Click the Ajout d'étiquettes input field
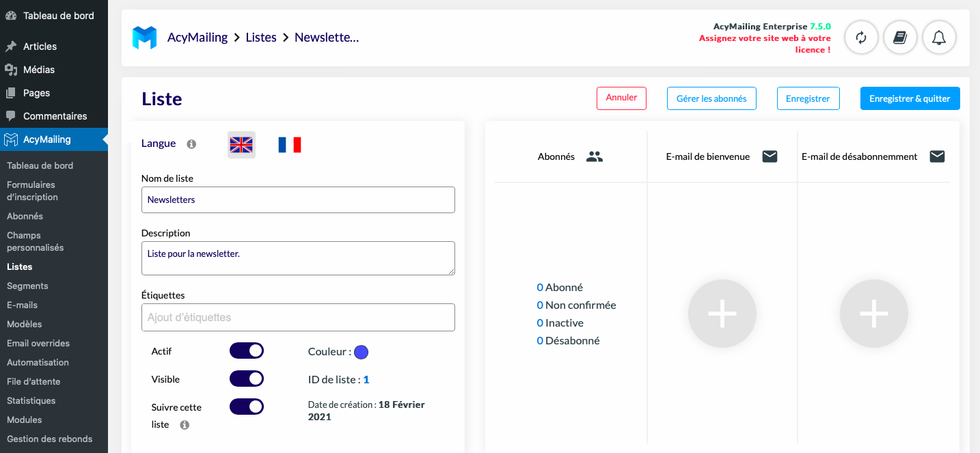 tap(298, 318)
